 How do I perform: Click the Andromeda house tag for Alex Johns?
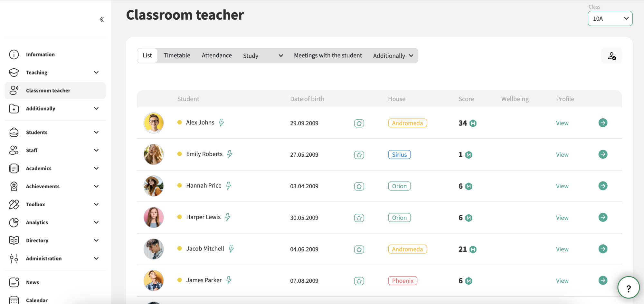pyautogui.click(x=407, y=123)
